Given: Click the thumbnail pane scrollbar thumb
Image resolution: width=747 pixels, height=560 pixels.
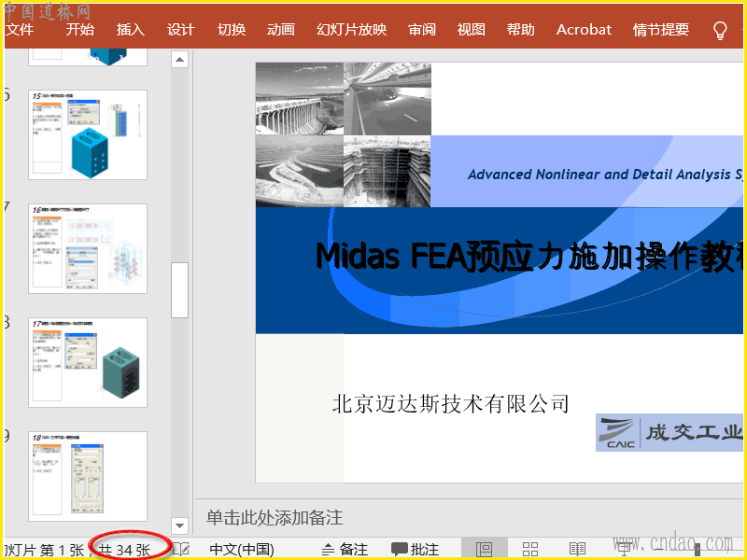Looking at the screenshot, I should pyautogui.click(x=179, y=290).
